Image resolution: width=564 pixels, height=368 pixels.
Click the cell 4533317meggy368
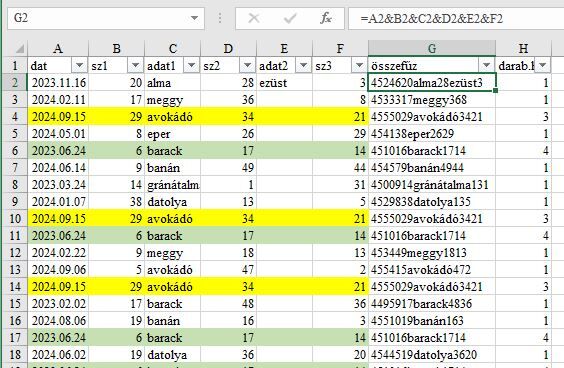pyautogui.click(x=432, y=100)
